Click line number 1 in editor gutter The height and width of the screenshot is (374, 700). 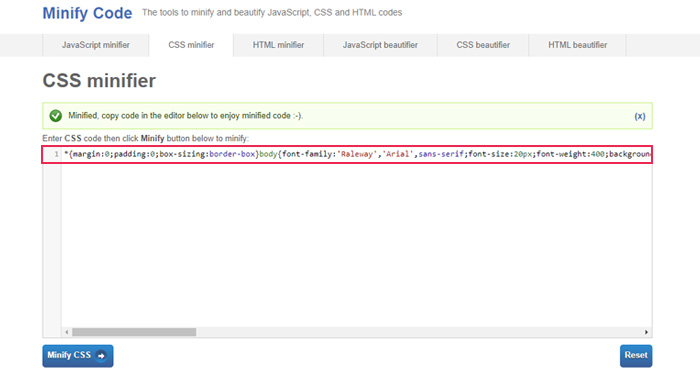[56, 154]
